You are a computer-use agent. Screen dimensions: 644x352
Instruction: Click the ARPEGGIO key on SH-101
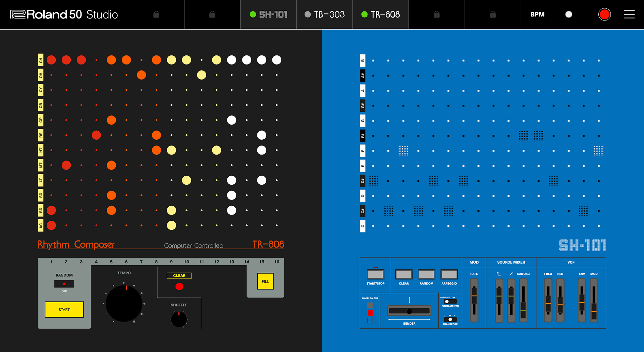[x=449, y=274]
